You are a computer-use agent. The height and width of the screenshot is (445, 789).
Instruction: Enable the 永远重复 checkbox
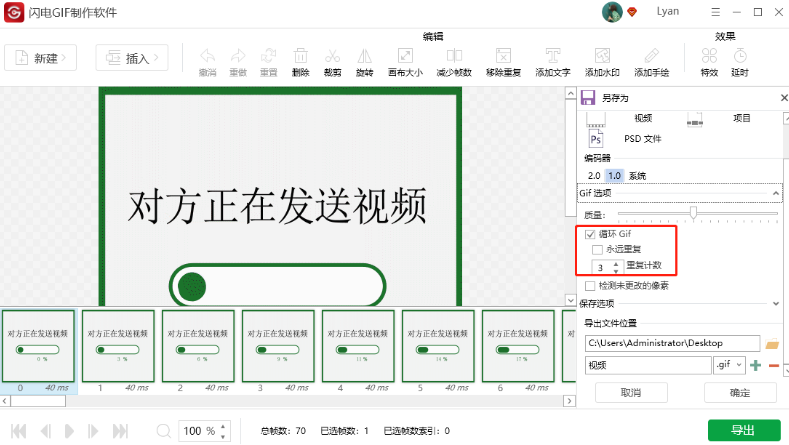point(598,250)
